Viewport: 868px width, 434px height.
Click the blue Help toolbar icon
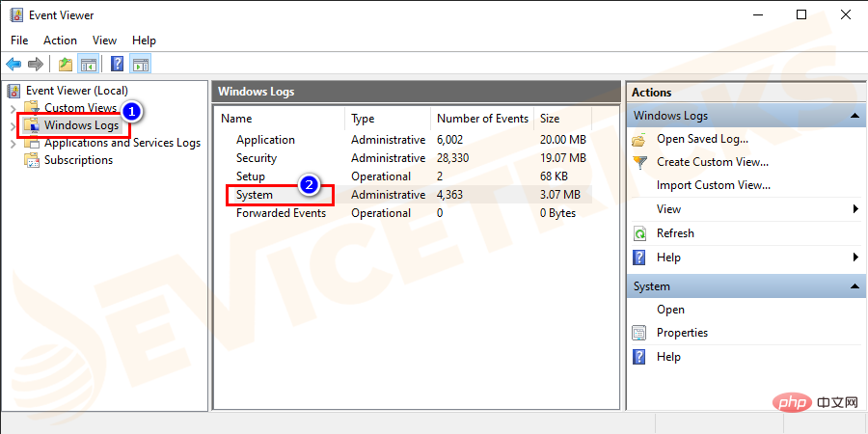point(117,65)
